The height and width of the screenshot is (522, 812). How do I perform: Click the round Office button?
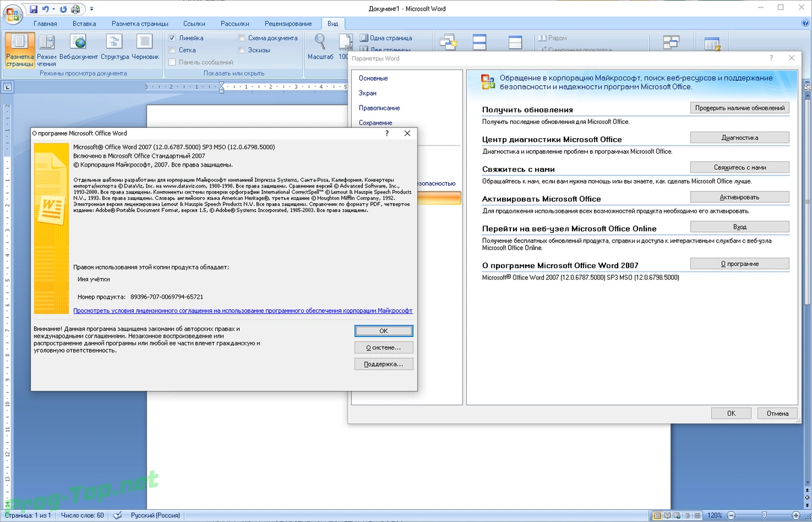click(x=12, y=13)
